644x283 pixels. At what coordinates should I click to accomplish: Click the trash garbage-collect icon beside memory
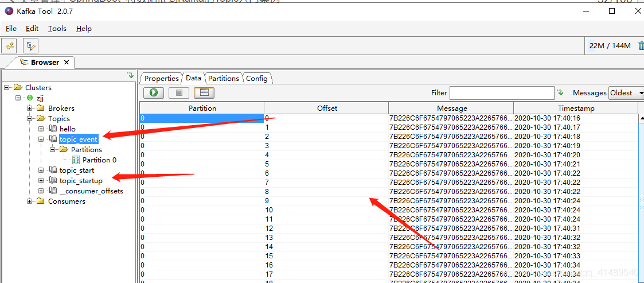[641, 46]
